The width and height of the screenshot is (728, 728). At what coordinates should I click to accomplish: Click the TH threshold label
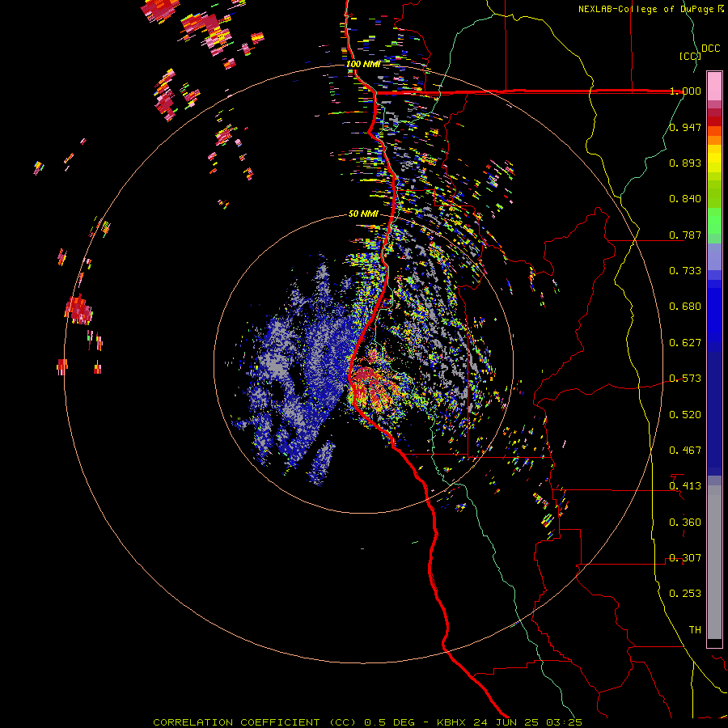coord(695,630)
